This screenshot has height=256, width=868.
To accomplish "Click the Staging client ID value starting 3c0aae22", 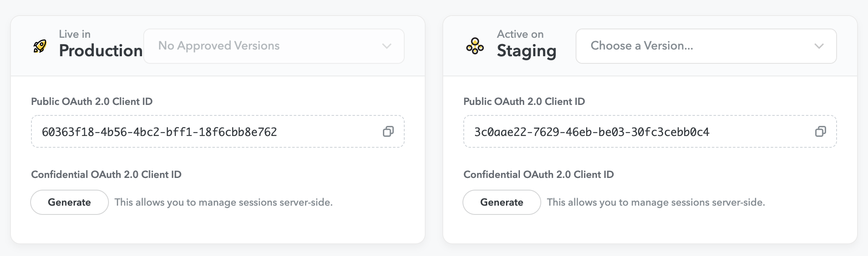I will (592, 132).
